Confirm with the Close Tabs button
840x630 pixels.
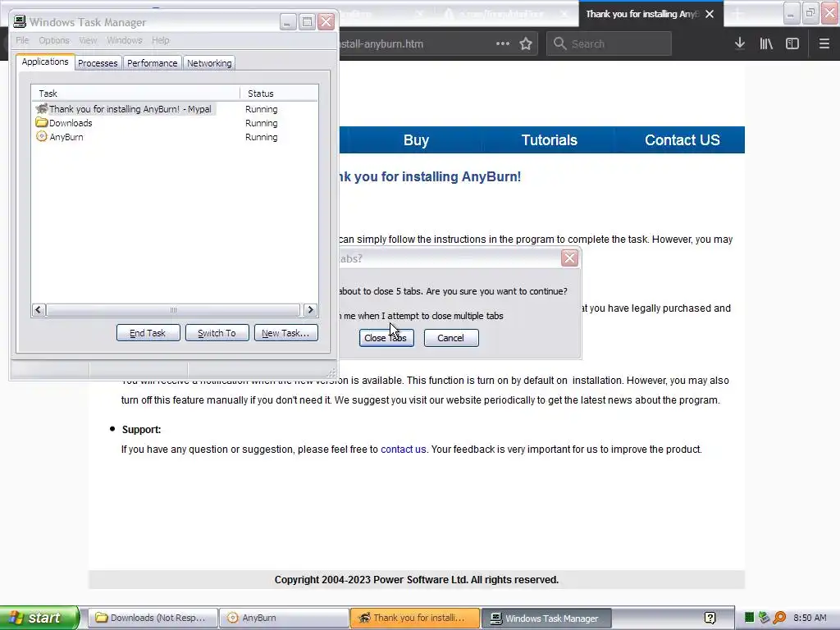(x=386, y=338)
